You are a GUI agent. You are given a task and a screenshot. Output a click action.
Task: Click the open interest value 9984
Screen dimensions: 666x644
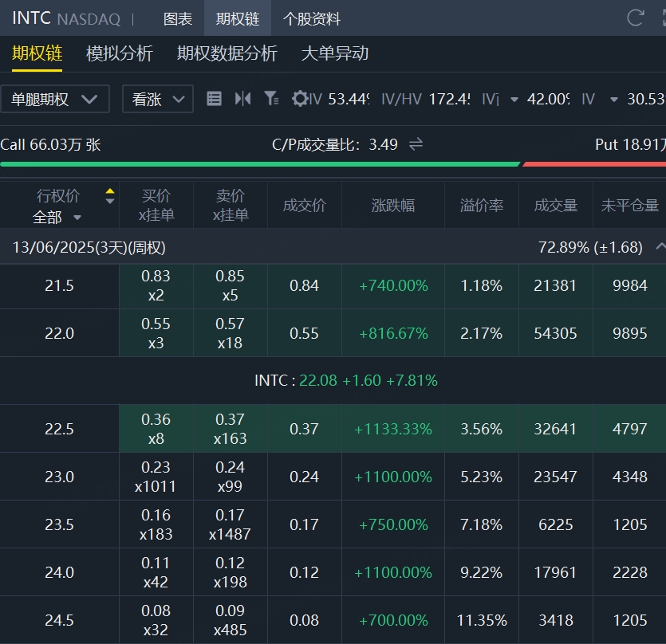click(630, 285)
